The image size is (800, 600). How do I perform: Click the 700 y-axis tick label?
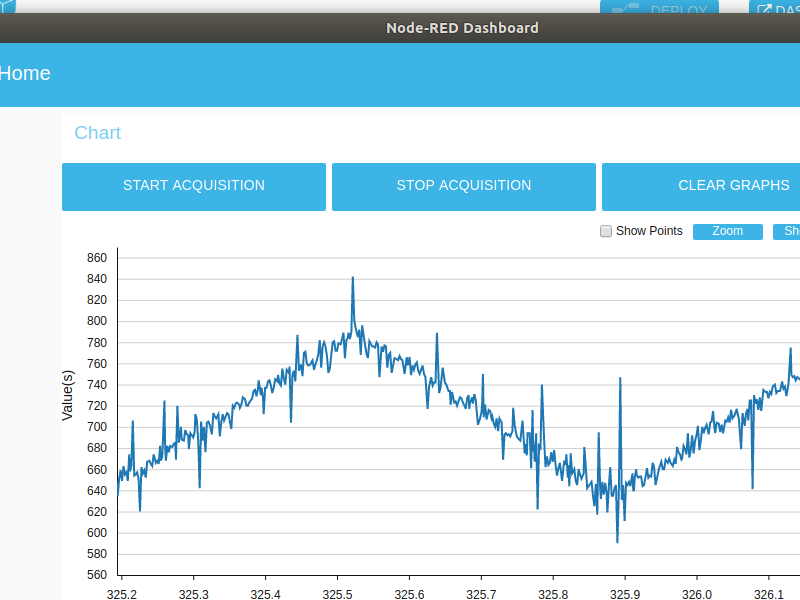(97, 427)
